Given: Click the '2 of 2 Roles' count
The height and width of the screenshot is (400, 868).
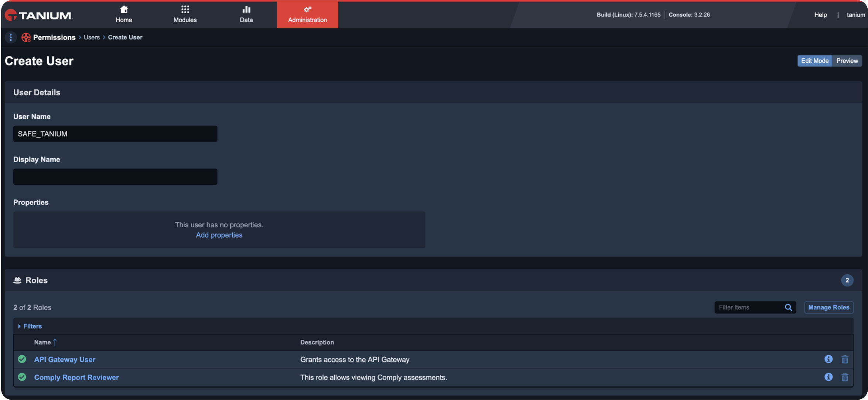Looking at the screenshot, I should point(32,307).
